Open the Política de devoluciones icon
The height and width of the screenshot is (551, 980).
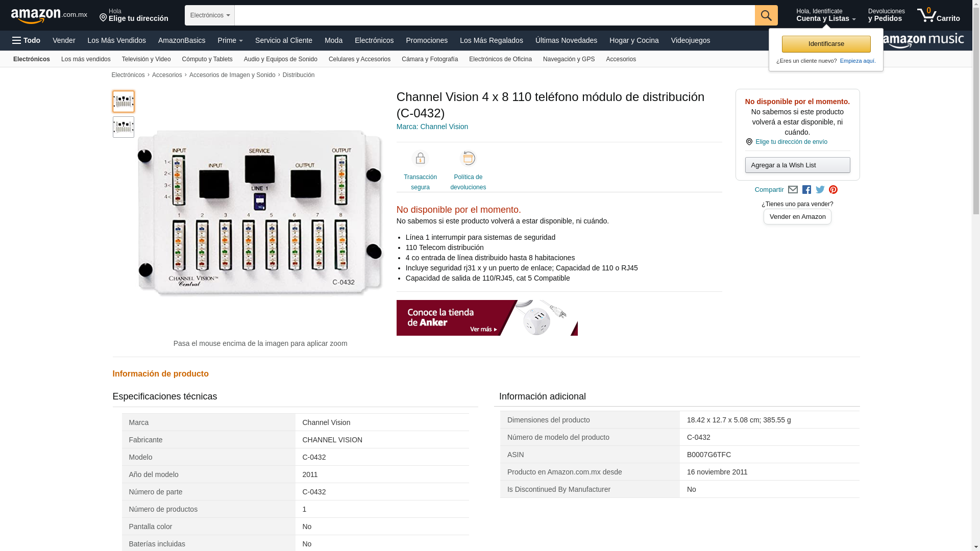[x=468, y=159]
